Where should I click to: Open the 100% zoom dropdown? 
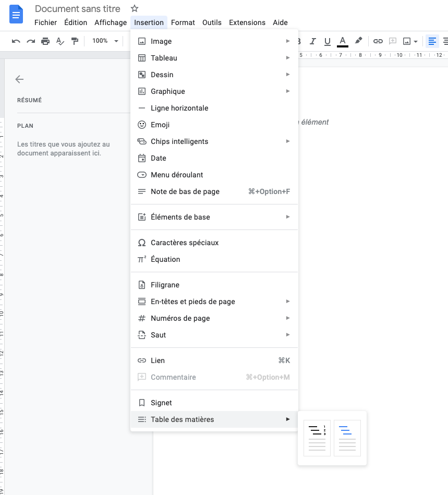tap(105, 41)
